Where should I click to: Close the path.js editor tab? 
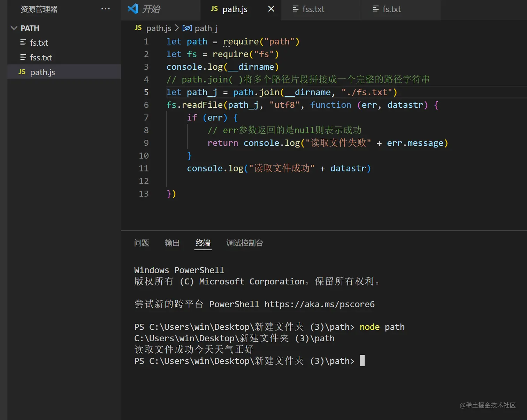(x=271, y=9)
